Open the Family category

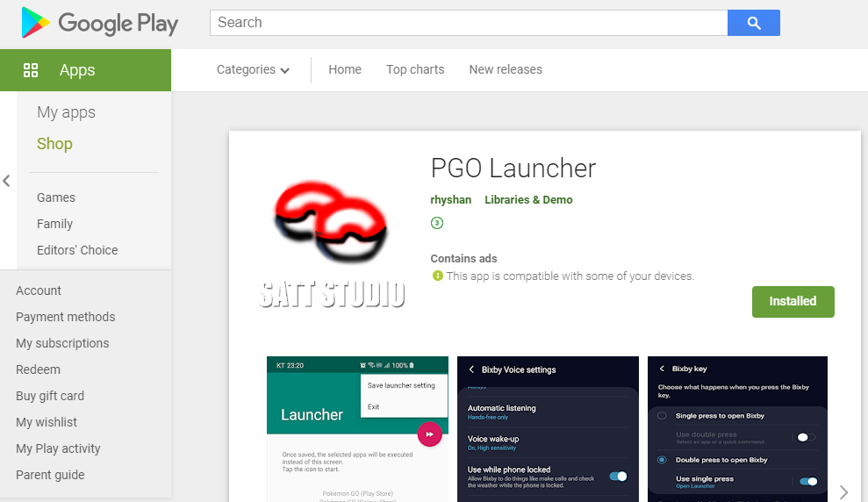click(54, 224)
